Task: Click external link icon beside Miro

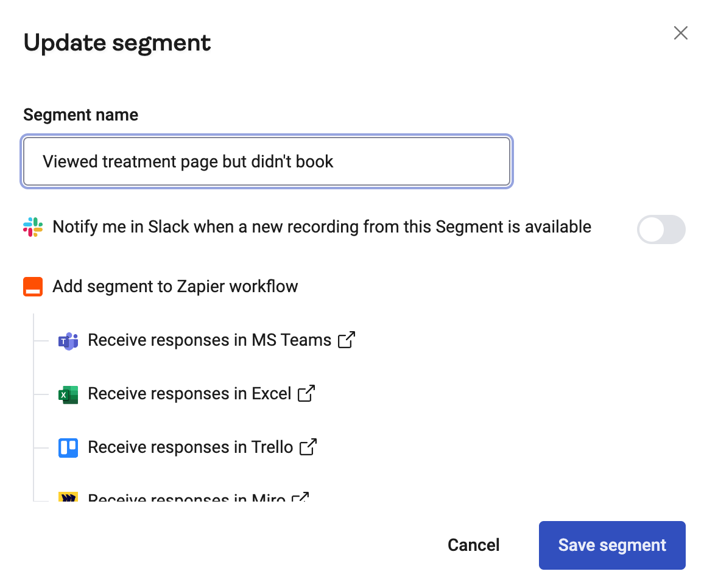Action: coord(300,497)
